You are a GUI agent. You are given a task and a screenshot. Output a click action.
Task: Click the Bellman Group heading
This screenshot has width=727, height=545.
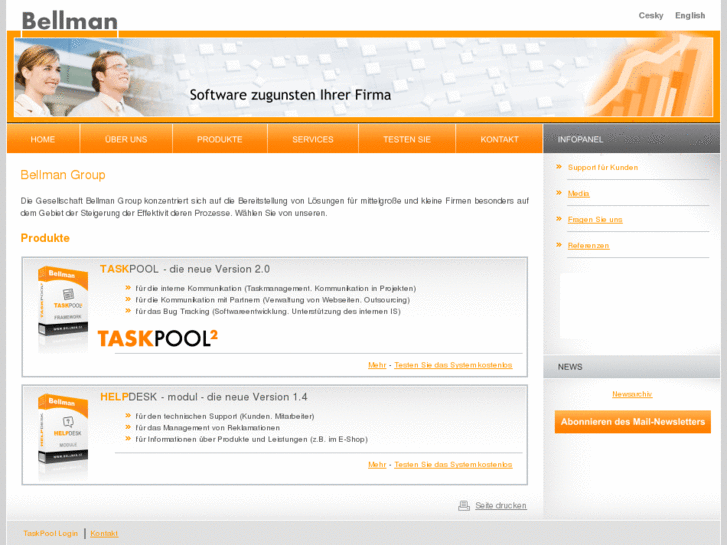coord(63,175)
